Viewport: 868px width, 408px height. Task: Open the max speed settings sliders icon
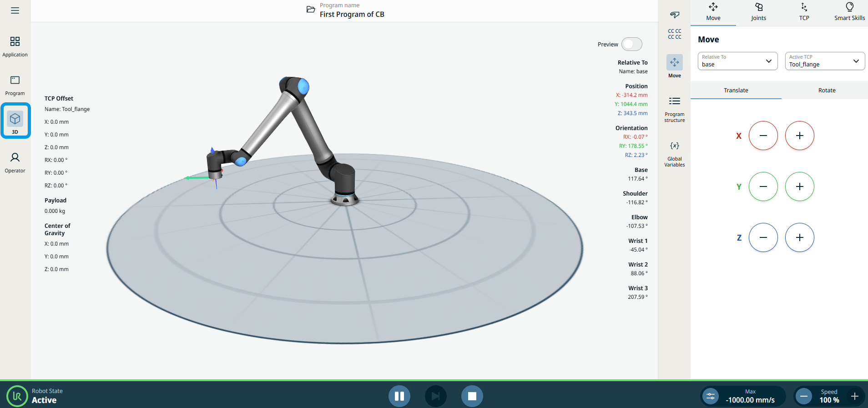click(x=711, y=396)
